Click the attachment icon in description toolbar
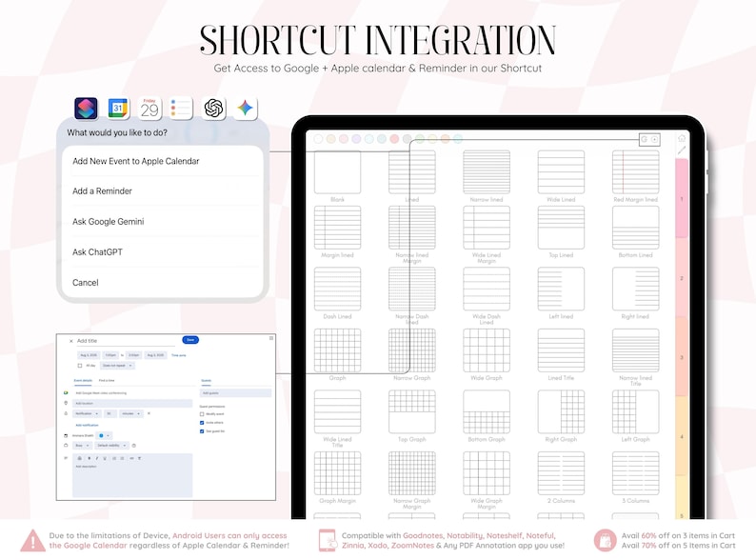The image size is (756, 560). 80,458
